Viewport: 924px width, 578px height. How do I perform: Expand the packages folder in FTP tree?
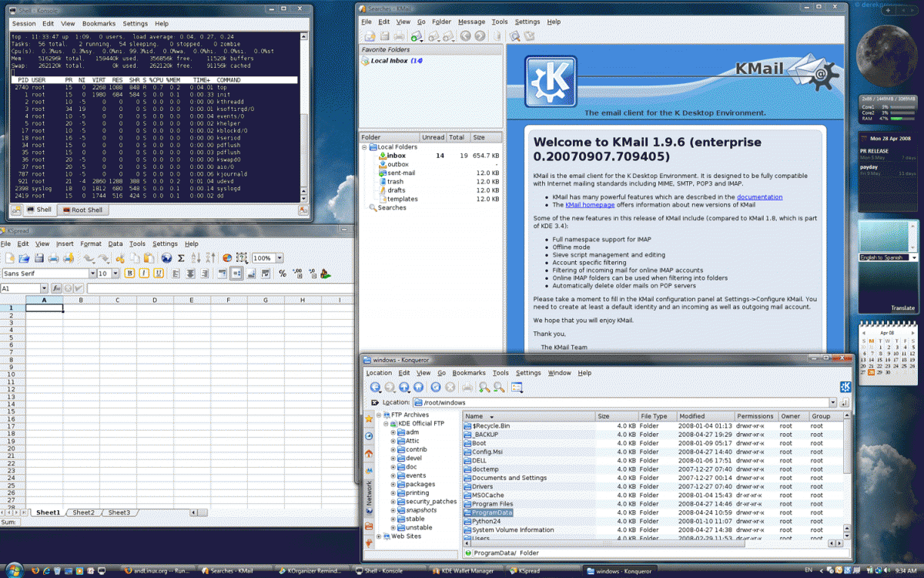pyautogui.click(x=393, y=484)
